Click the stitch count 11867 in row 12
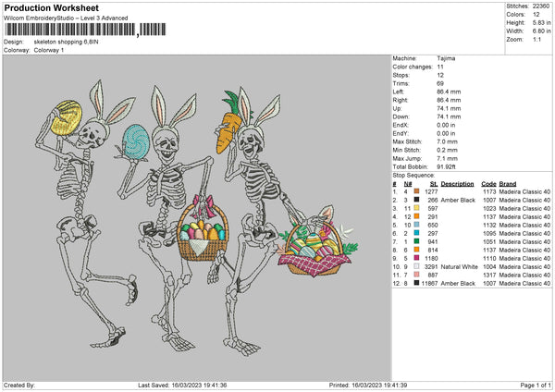 click(x=430, y=284)
